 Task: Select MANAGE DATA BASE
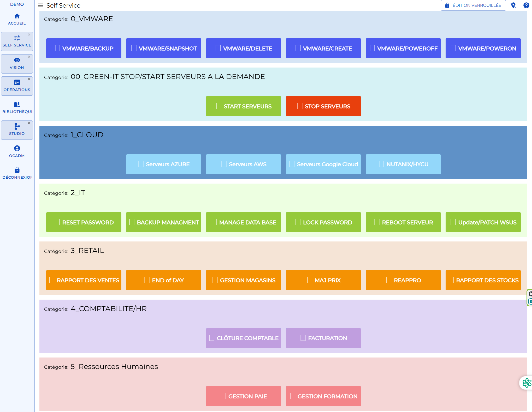tap(244, 222)
